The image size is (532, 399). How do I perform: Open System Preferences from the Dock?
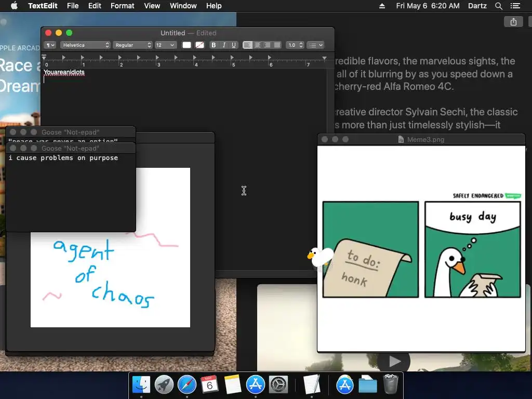coord(278,385)
